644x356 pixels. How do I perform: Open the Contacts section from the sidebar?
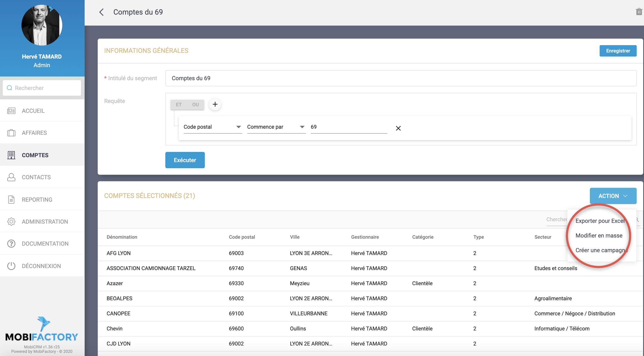pyautogui.click(x=36, y=177)
